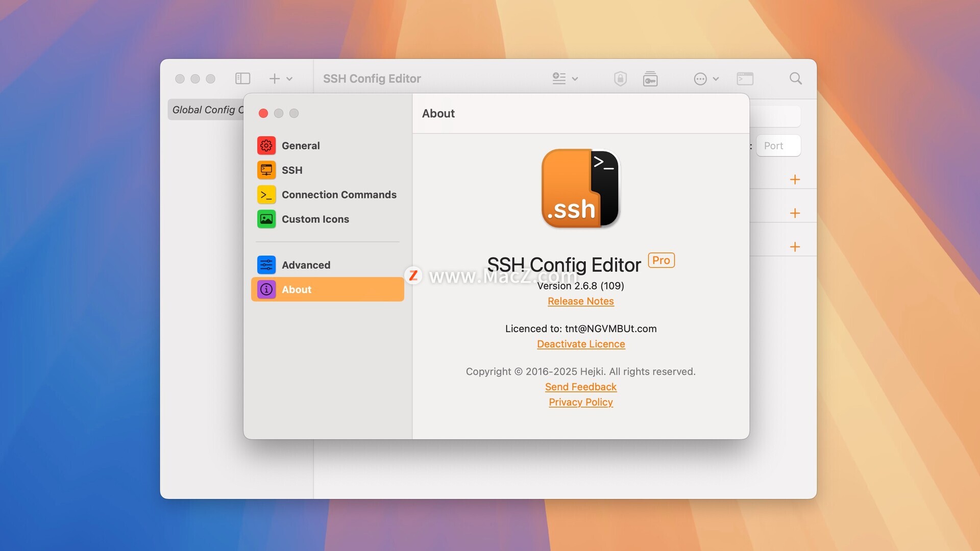Click Deactivate Licence link
Screen dimensions: 980x551
581,344
